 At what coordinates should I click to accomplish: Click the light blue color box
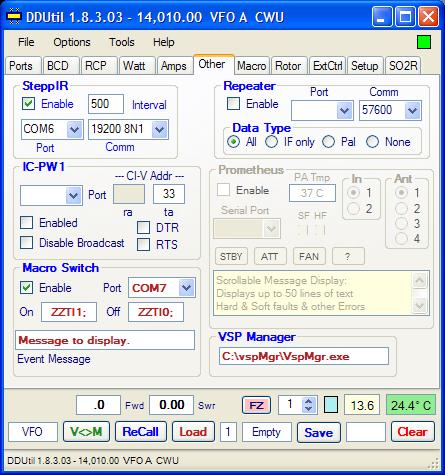click(331, 405)
